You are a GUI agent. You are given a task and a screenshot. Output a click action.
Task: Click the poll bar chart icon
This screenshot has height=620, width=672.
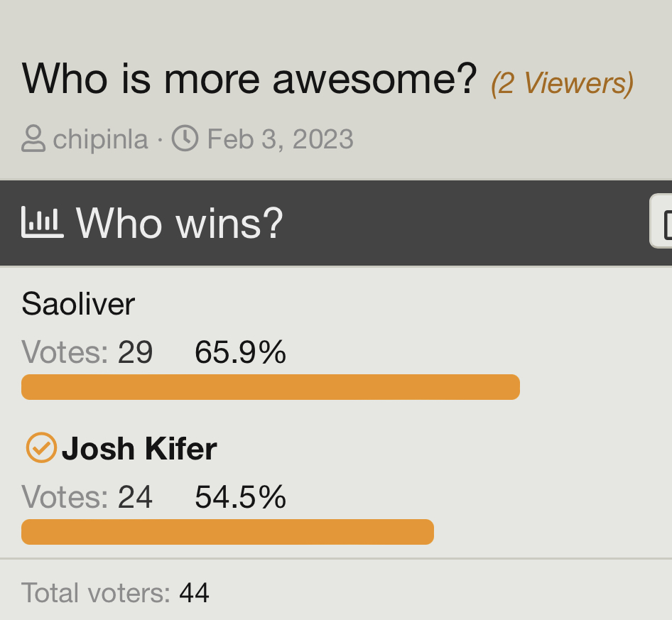(x=43, y=222)
